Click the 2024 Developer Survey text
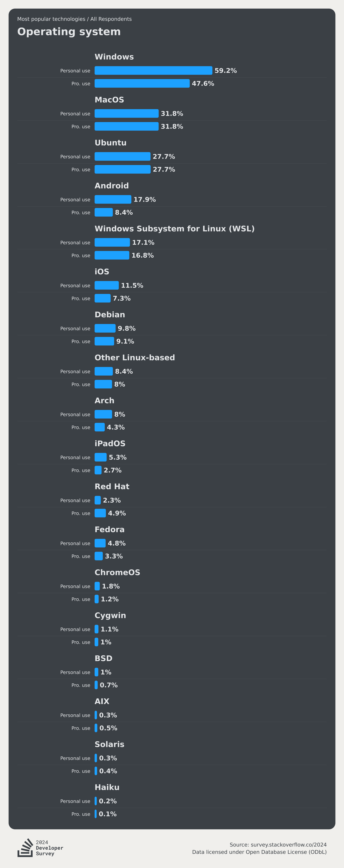Viewport: 344px width, 868px height. (x=50, y=848)
